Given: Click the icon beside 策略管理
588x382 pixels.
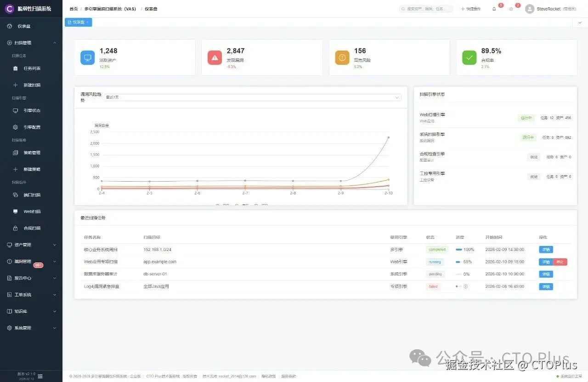Looking at the screenshot, I should [x=15, y=153].
